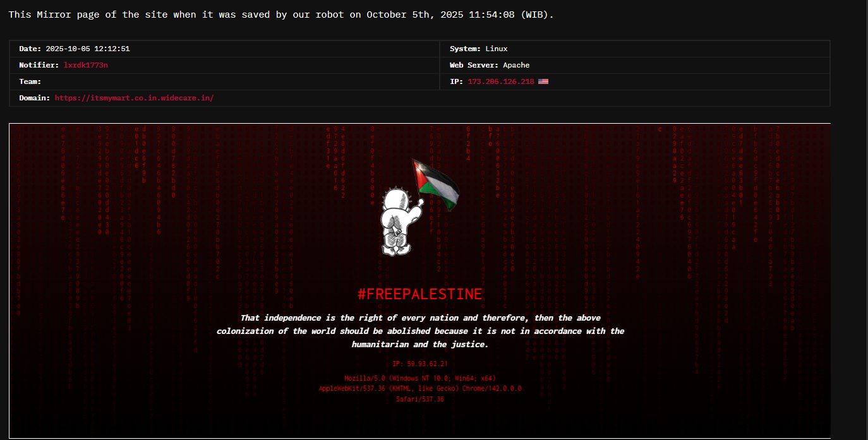The image size is (868, 440).
Task: Click the Mirror page saved notice text
Action: click(x=281, y=15)
